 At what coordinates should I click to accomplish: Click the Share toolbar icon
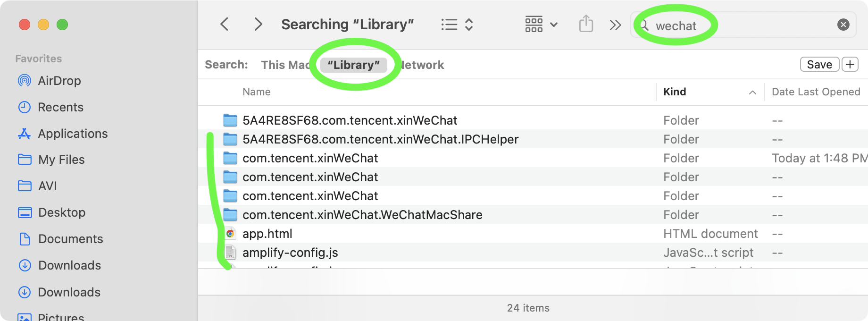tap(586, 24)
